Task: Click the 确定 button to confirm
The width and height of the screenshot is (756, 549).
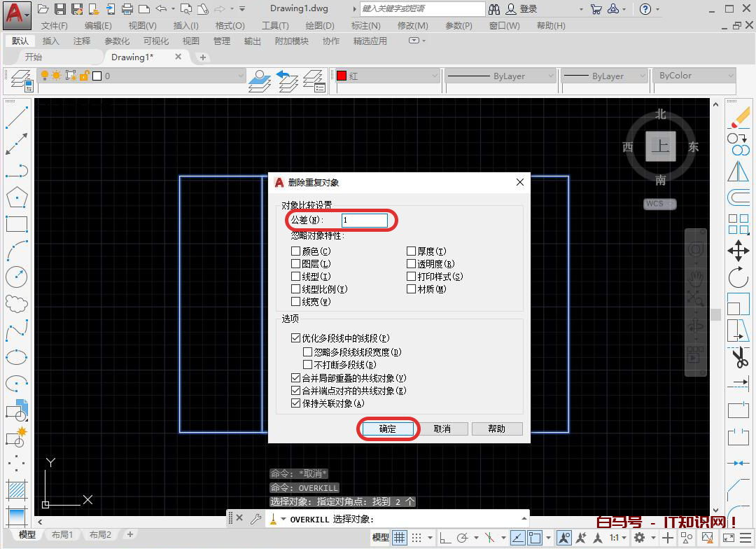Action: pos(388,429)
